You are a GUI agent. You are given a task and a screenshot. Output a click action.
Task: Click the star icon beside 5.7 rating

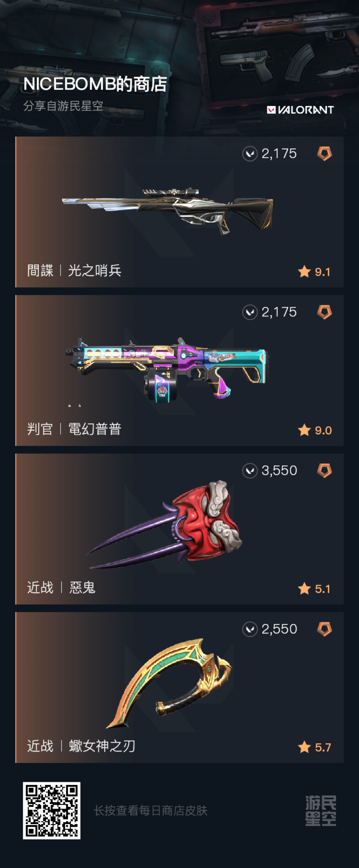(304, 747)
